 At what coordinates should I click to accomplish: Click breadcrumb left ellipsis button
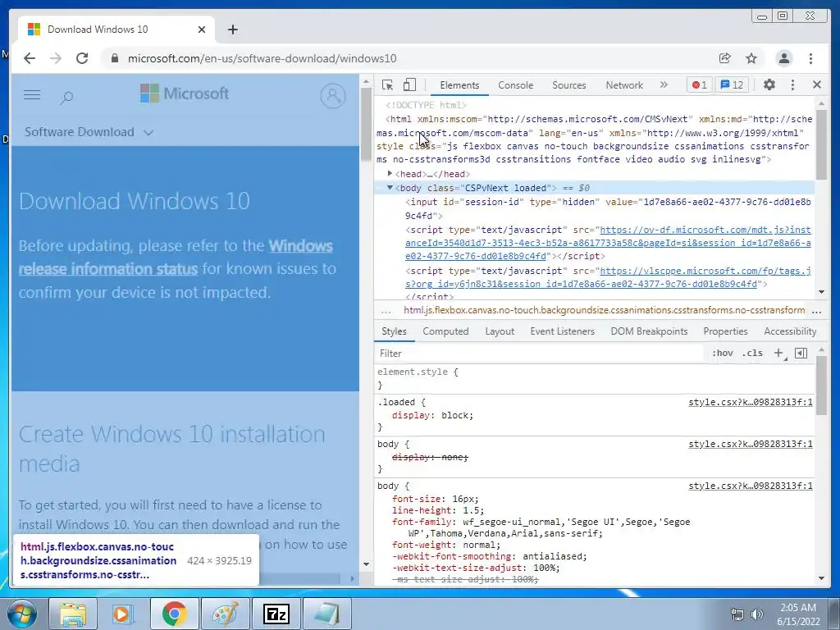coord(386,310)
